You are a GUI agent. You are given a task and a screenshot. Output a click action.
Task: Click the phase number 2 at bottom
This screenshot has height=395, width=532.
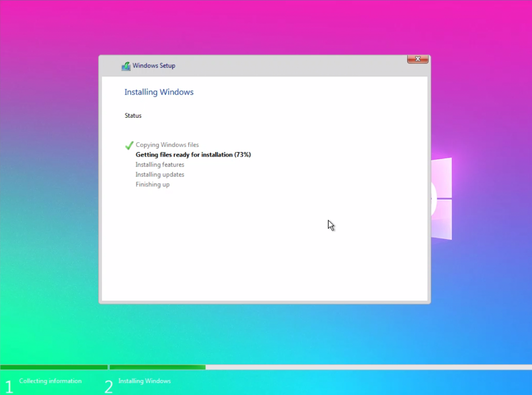[x=108, y=387]
